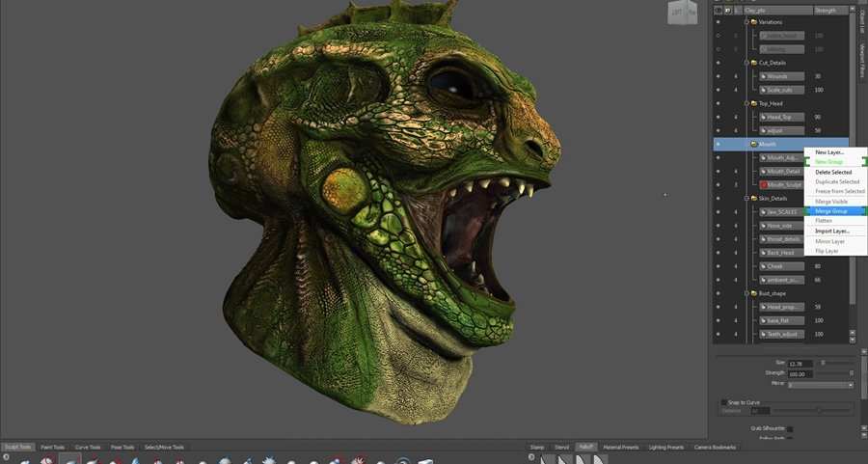The height and width of the screenshot is (464, 868).
Task: Click the eye icon in layers header
Action: click(718, 10)
